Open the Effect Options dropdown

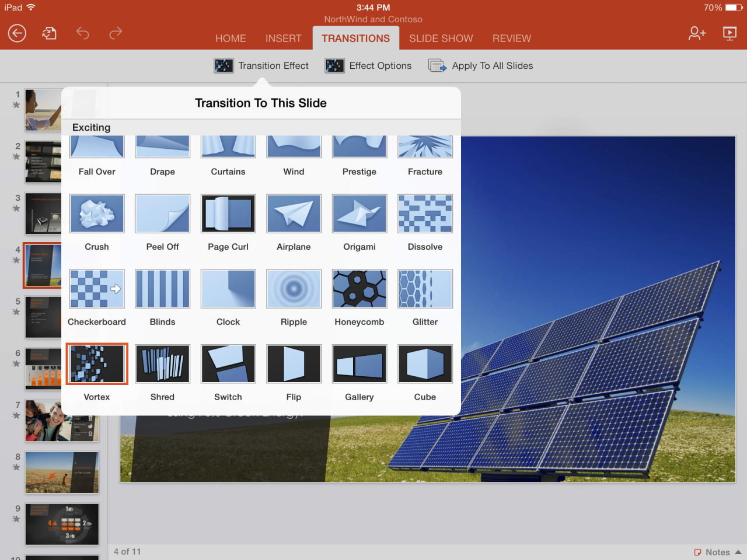click(368, 66)
